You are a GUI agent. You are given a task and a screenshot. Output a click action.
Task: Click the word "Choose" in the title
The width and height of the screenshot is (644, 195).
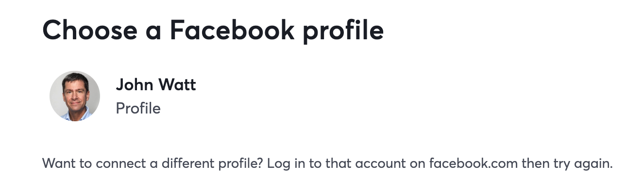tap(90, 30)
